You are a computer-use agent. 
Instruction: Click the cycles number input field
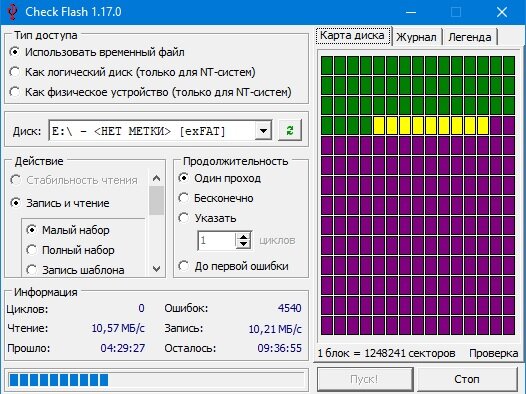pyautogui.click(x=217, y=240)
